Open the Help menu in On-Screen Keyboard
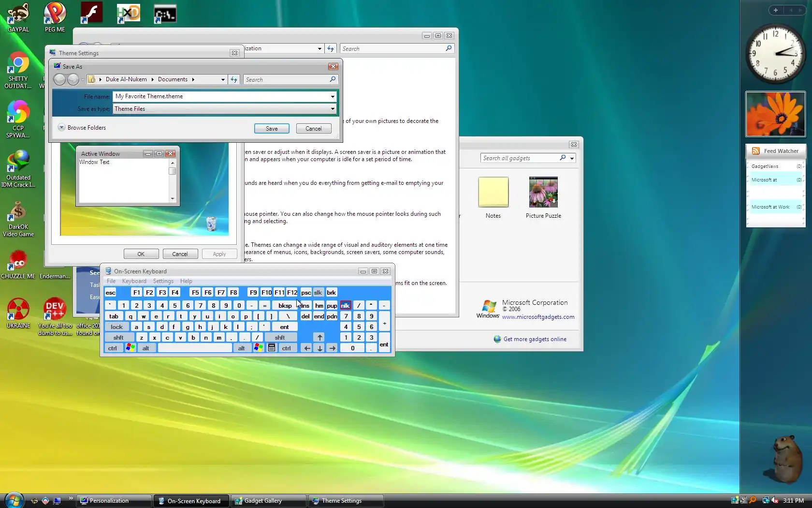This screenshot has width=812, height=508. pos(186,281)
